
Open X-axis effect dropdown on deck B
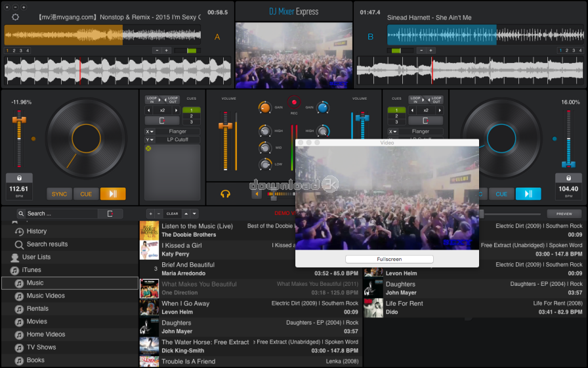pyautogui.click(x=393, y=131)
